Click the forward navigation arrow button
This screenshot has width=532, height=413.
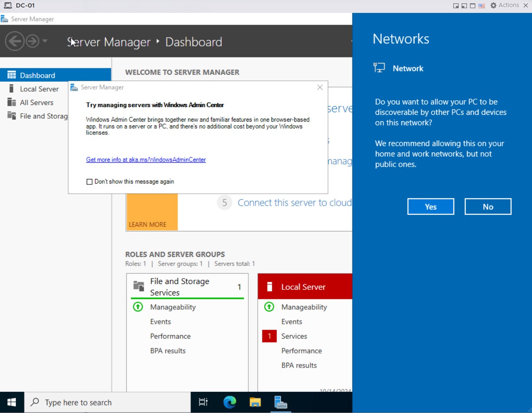(32, 41)
